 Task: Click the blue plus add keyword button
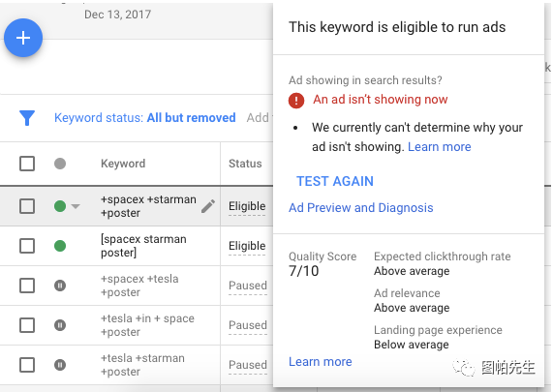tap(23, 38)
